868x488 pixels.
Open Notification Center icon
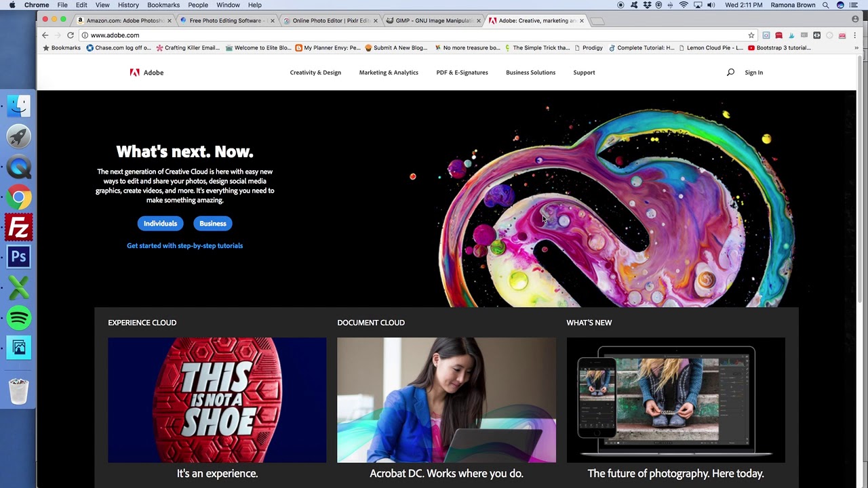(854, 5)
